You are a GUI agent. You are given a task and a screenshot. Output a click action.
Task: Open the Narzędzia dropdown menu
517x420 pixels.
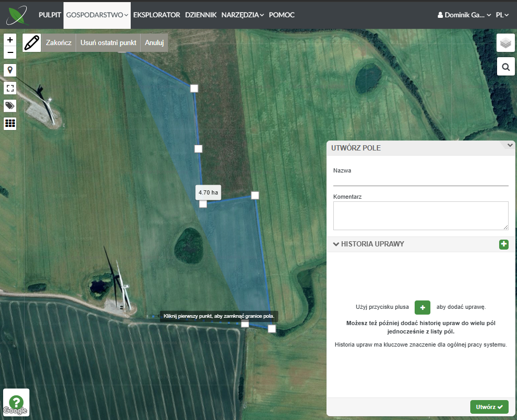click(242, 15)
